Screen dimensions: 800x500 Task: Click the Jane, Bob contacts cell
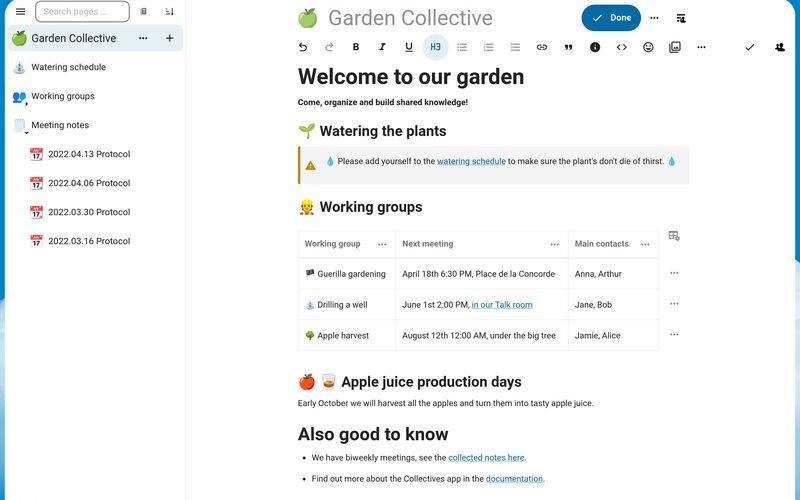coord(613,305)
